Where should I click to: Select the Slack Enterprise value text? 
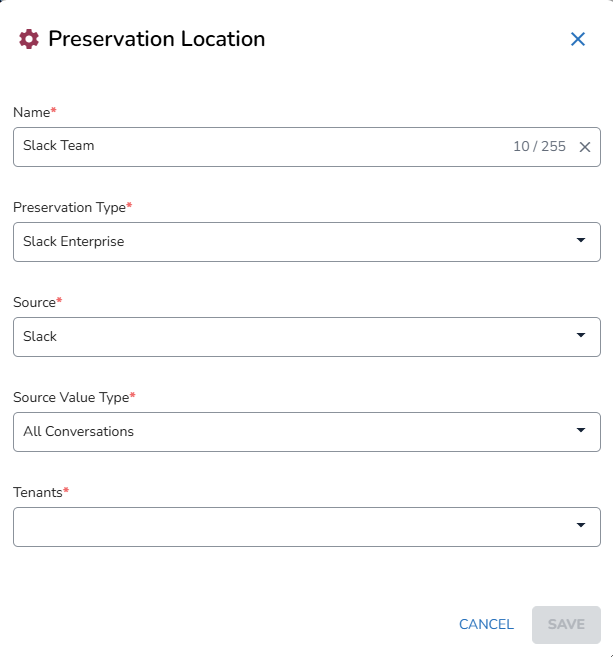[74, 241]
